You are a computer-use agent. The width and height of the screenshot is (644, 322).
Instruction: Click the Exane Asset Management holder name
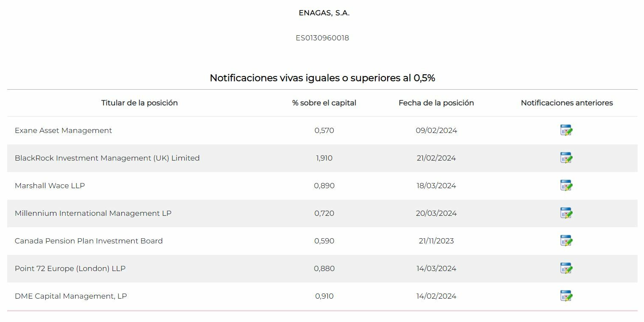click(x=63, y=130)
